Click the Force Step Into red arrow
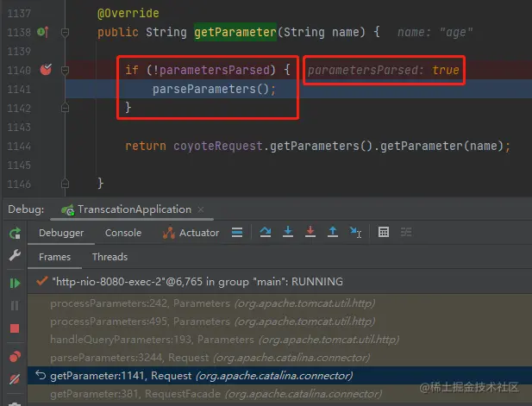The width and height of the screenshot is (532, 406). coord(310,233)
